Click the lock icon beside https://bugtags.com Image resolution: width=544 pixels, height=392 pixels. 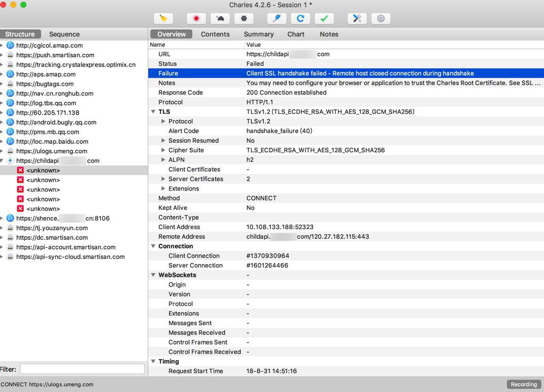(10, 84)
